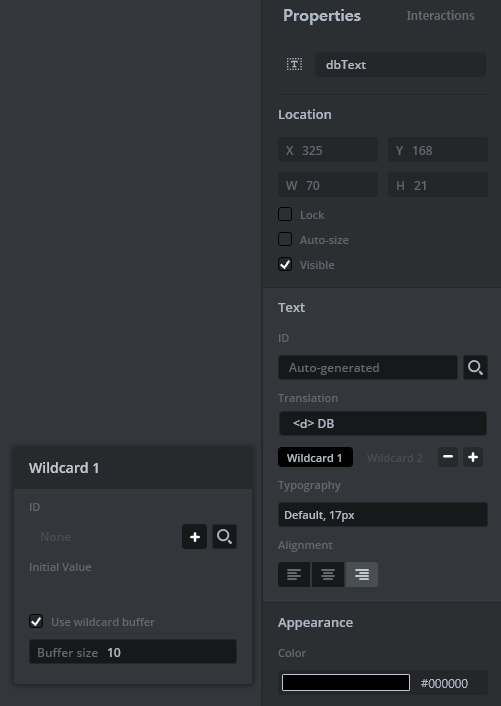
Task: Open the black color swatch
Action: coord(346,683)
